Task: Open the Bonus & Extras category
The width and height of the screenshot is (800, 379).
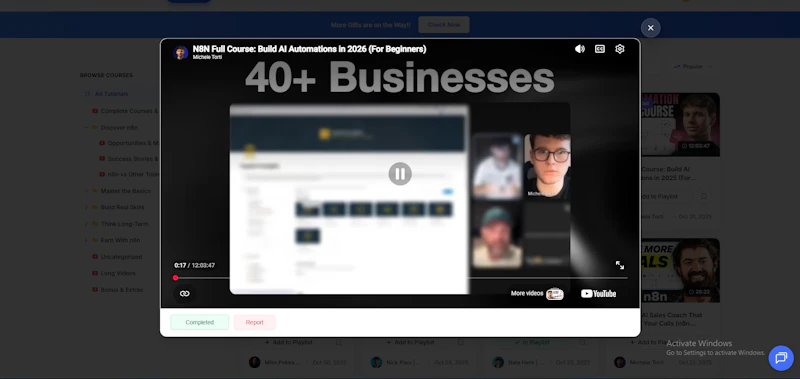Action: click(x=121, y=290)
